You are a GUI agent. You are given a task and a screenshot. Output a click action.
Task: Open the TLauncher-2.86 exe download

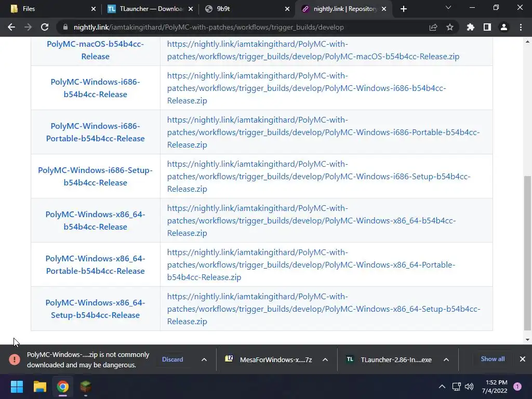(389, 360)
